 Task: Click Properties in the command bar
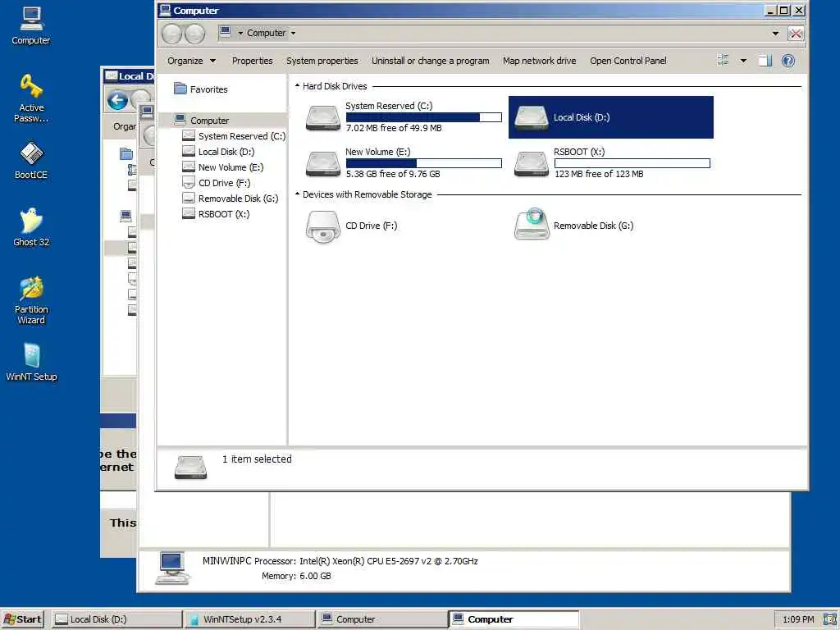[x=253, y=61]
